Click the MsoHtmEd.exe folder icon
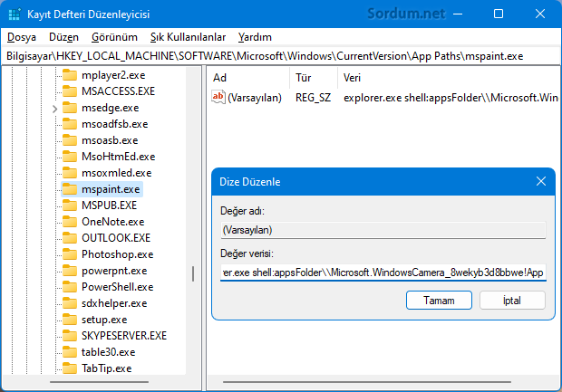Image resolution: width=562 pixels, height=392 pixels. point(70,157)
